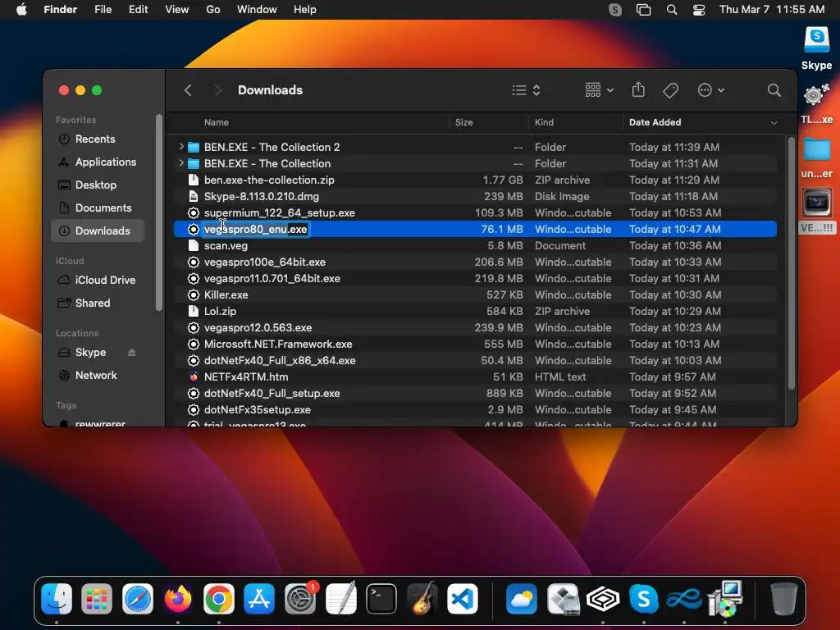
Task: Open Terminal from the Dock
Action: coord(381,599)
